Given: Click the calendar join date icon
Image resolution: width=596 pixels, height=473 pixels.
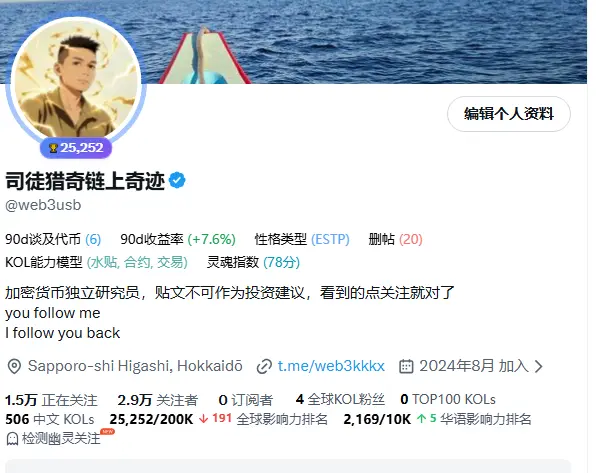Looking at the screenshot, I should pos(406,367).
